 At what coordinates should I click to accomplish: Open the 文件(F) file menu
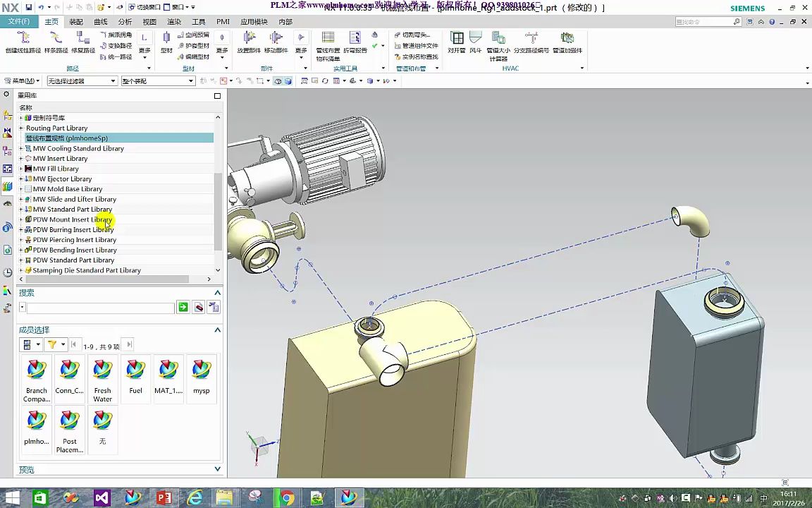(x=19, y=22)
